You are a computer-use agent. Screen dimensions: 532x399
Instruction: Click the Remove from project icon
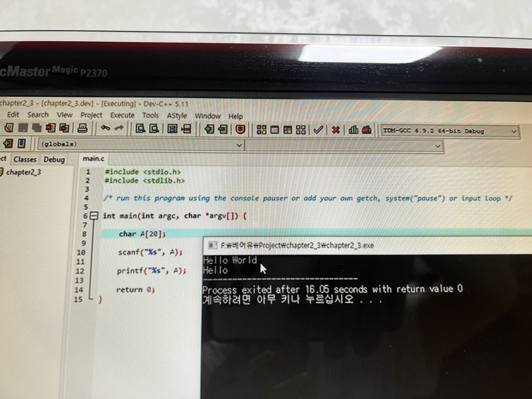tap(223, 130)
